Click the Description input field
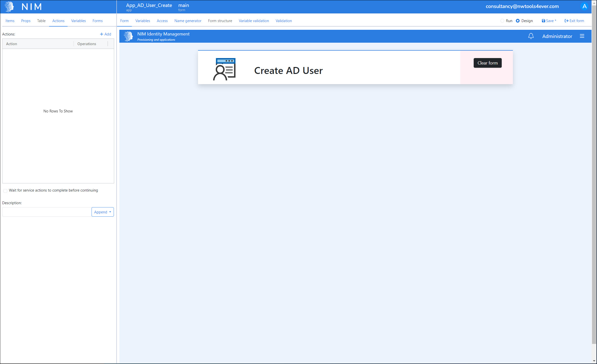This screenshot has width=597, height=364. click(x=47, y=212)
